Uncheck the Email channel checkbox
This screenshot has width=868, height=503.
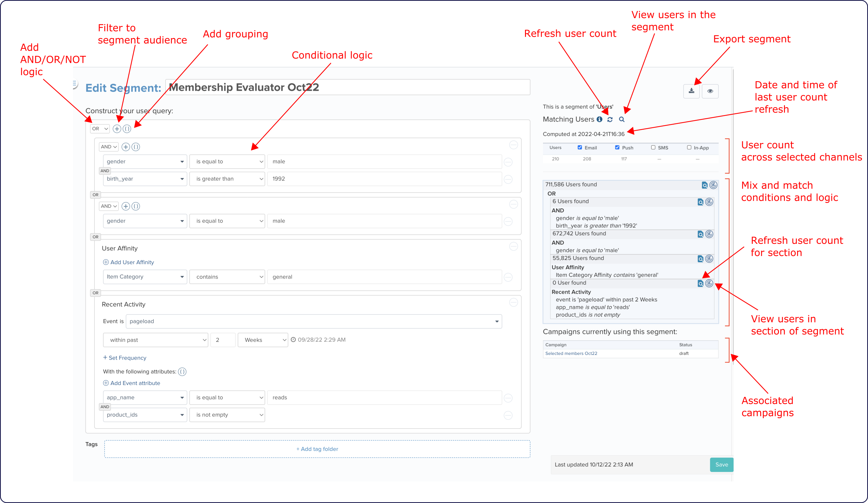580,147
